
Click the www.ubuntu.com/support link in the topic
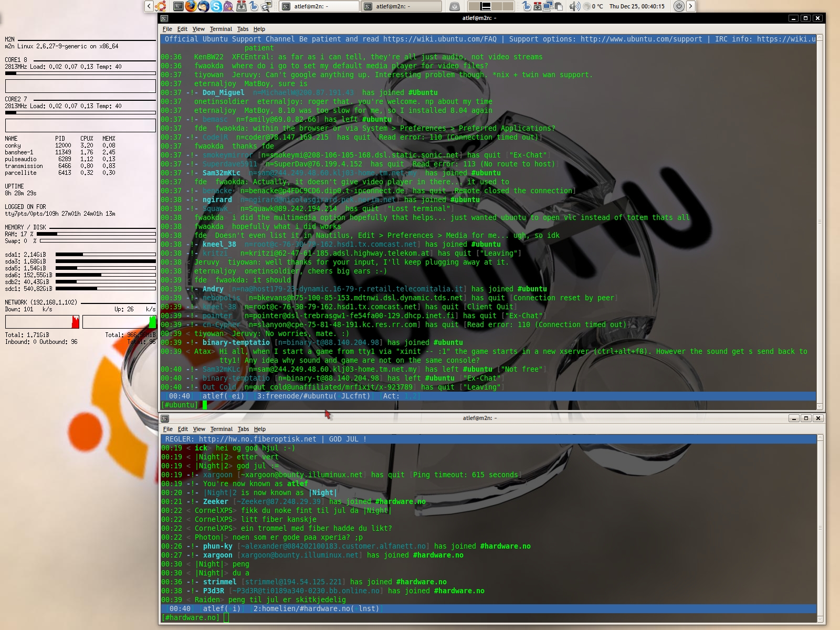(x=642, y=39)
